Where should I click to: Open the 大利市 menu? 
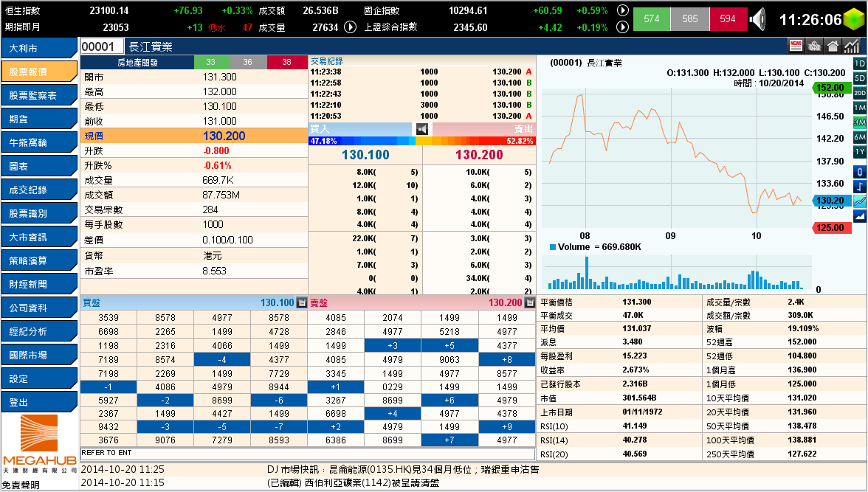(x=38, y=48)
